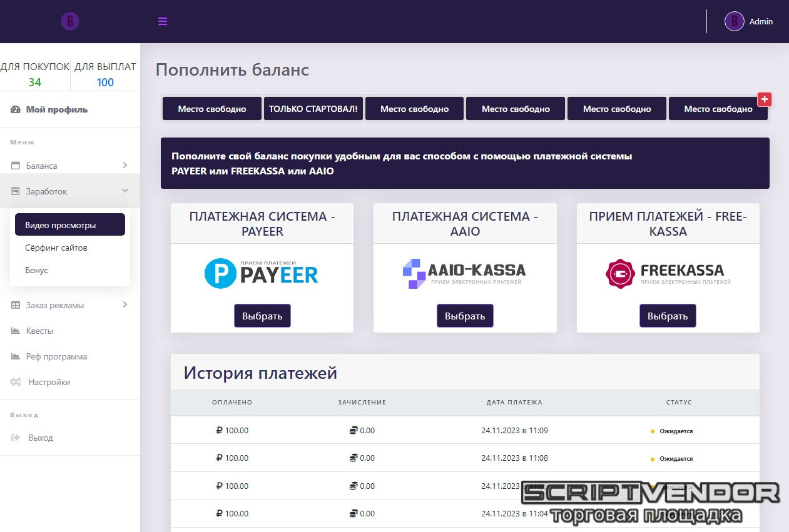
Task: Click the ЗАЧИСЛЕНИЕ column header
Action: (x=362, y=402)
